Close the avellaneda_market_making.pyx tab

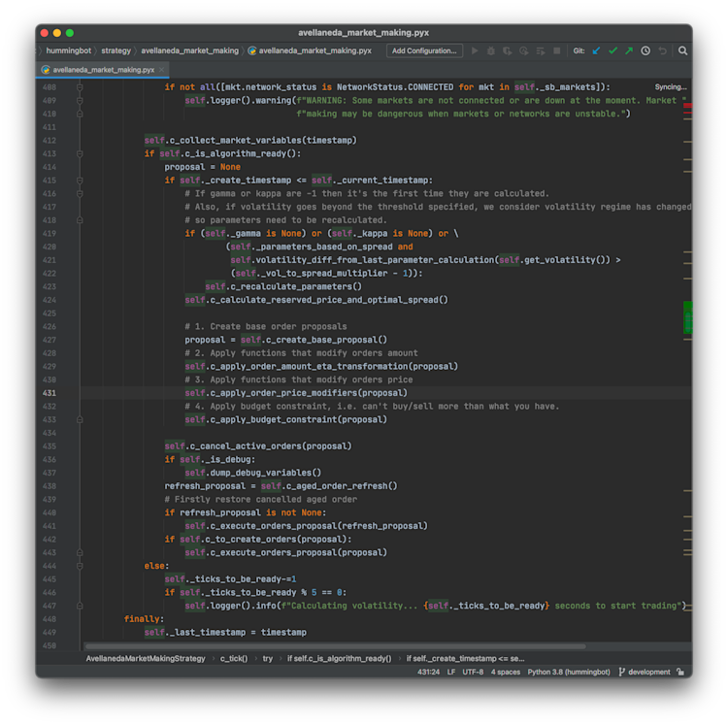coord(161,70)
